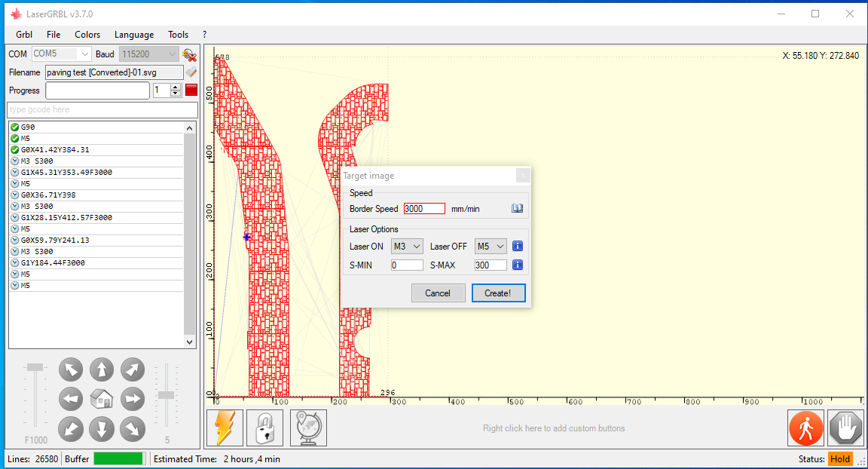Click the custom buttons placeholder text
The width and height of the screenshot is (868, 469).
tap(554, 428)
